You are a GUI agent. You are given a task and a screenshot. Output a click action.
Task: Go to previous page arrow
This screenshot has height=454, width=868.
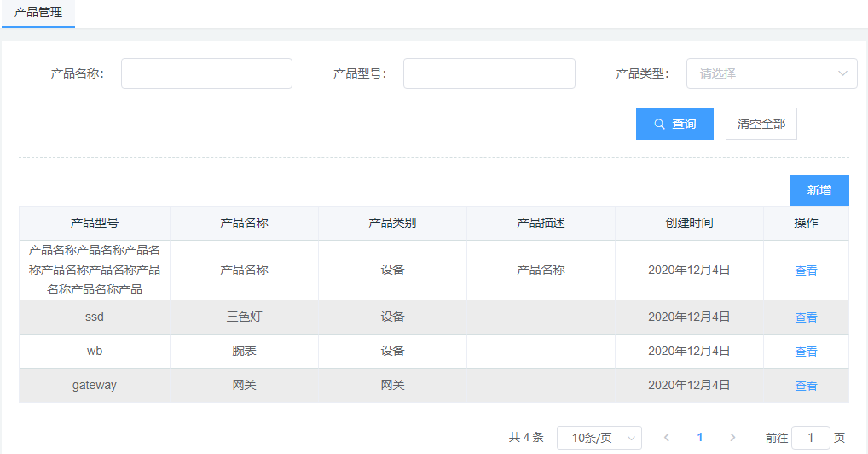[x=667, y=438]
